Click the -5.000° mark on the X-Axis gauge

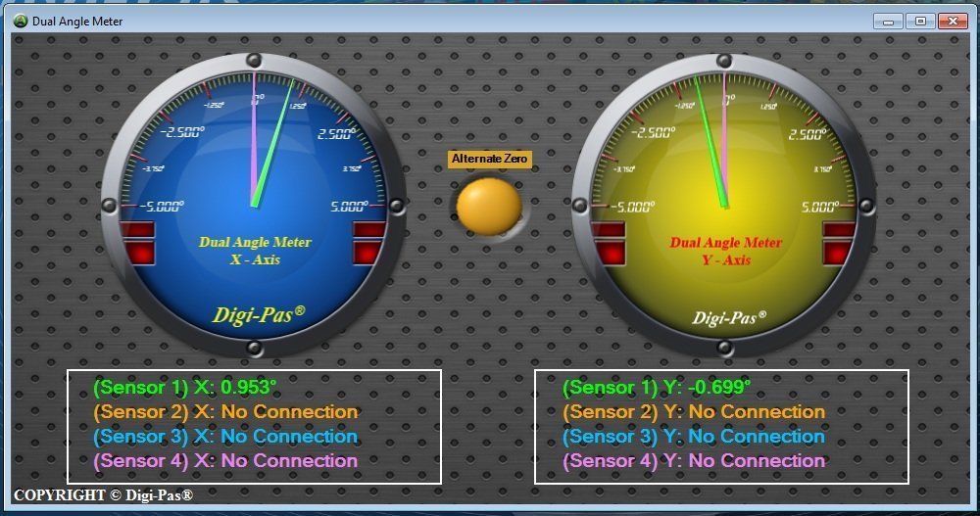pos(162,207)
